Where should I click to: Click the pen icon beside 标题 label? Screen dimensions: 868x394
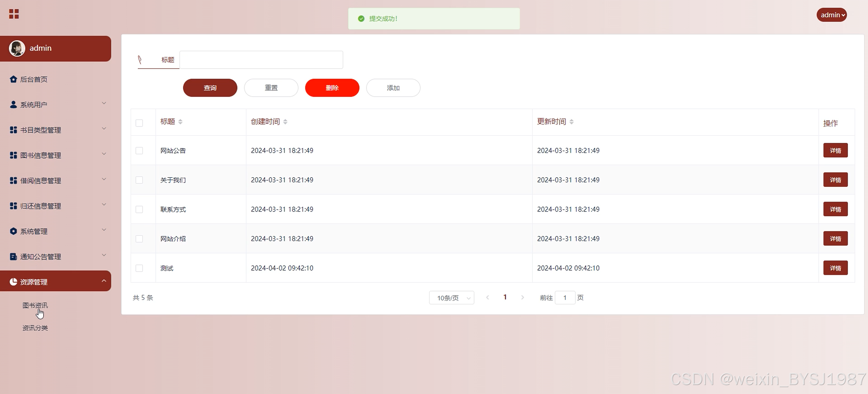point(140,60)
